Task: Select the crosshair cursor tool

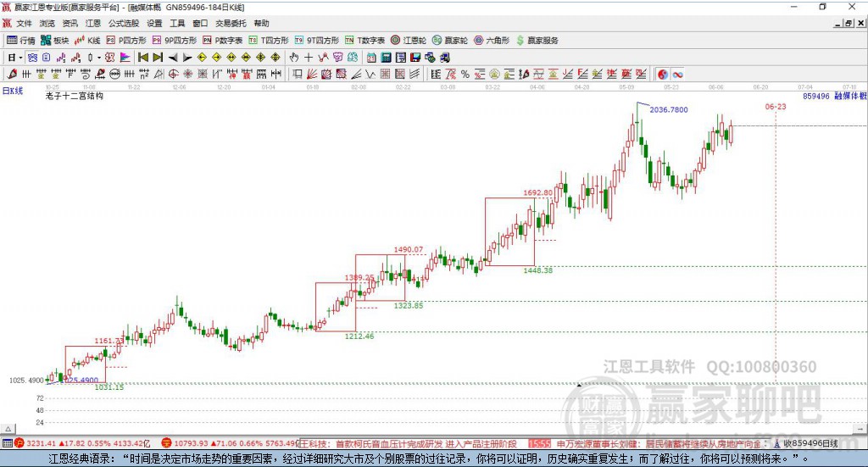Action: 309,58
